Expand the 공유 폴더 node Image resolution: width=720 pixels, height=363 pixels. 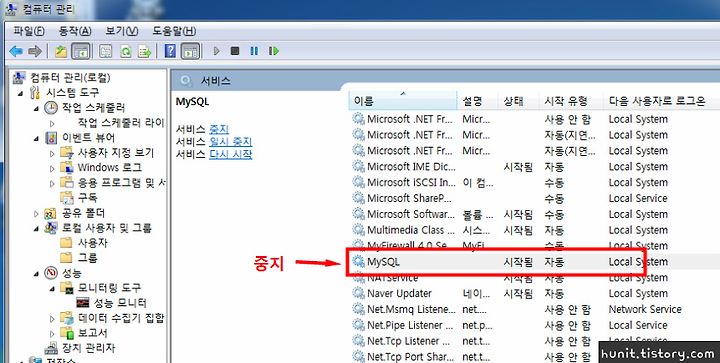pos(36,213)
